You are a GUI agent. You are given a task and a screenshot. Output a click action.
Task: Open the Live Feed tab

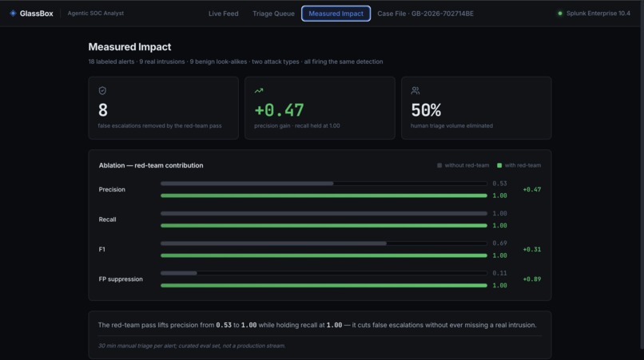tap(224, 14)
